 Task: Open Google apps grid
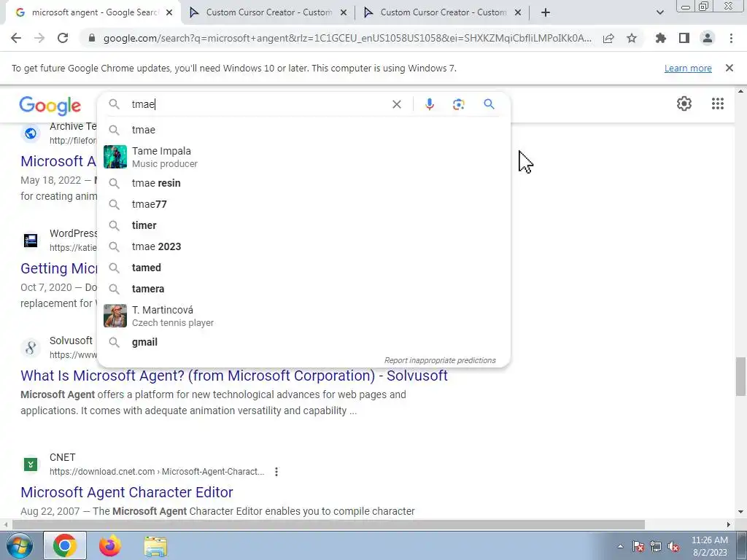coord(718,104)
